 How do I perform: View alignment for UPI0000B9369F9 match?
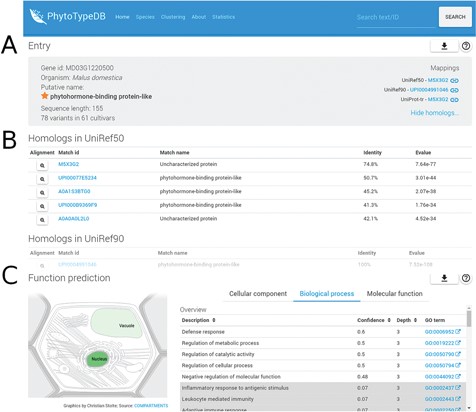pos(42,206)
